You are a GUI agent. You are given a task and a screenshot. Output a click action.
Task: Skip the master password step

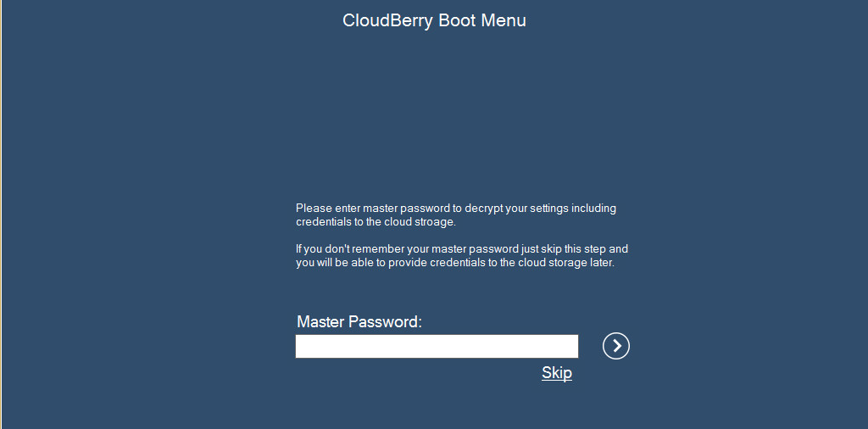(x=556, y=373)
